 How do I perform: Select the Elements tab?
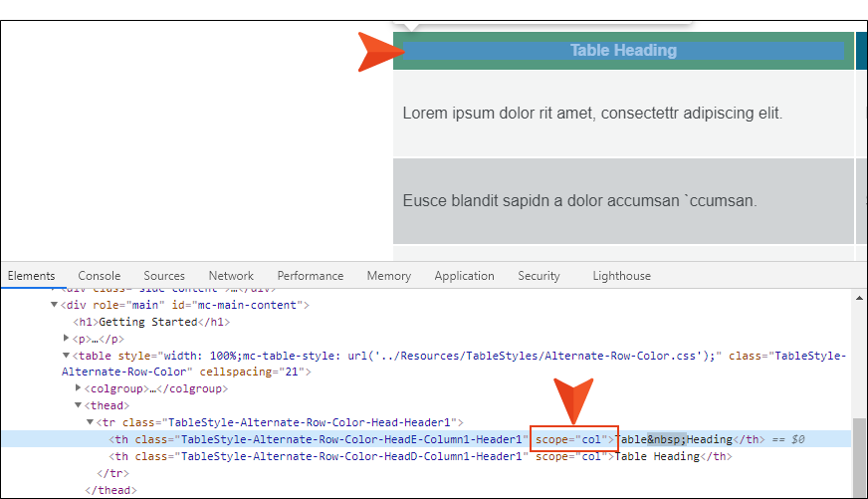click(x=31, y=276)
